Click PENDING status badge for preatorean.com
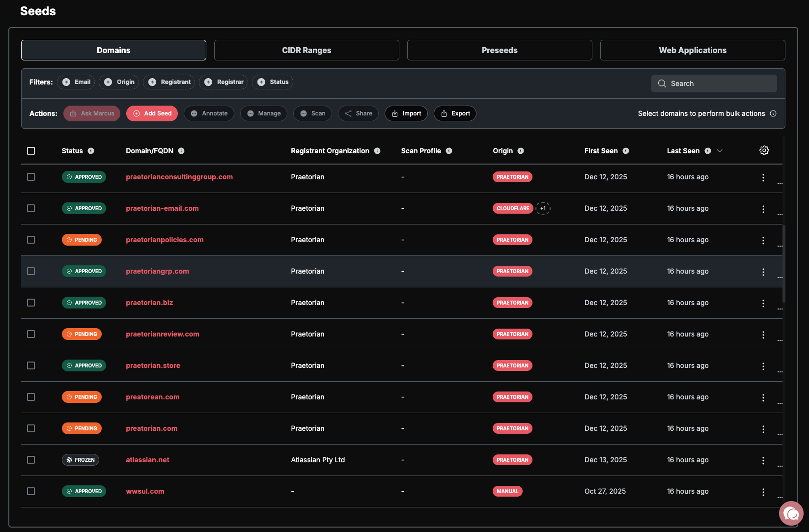The width and height of the screenshot is (809, 532). click(x=82, y=397)
